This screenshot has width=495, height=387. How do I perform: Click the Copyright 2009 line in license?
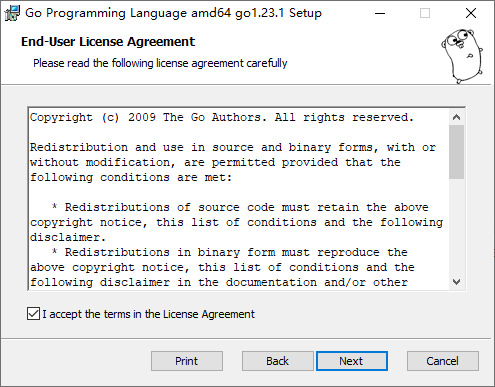pos(222,117)
